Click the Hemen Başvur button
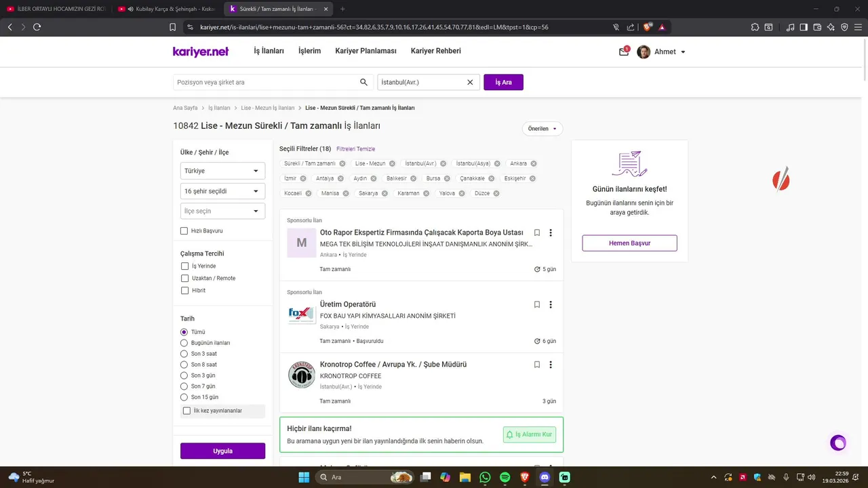This screenshot has width=868, height=488. (x=629, y=243)
